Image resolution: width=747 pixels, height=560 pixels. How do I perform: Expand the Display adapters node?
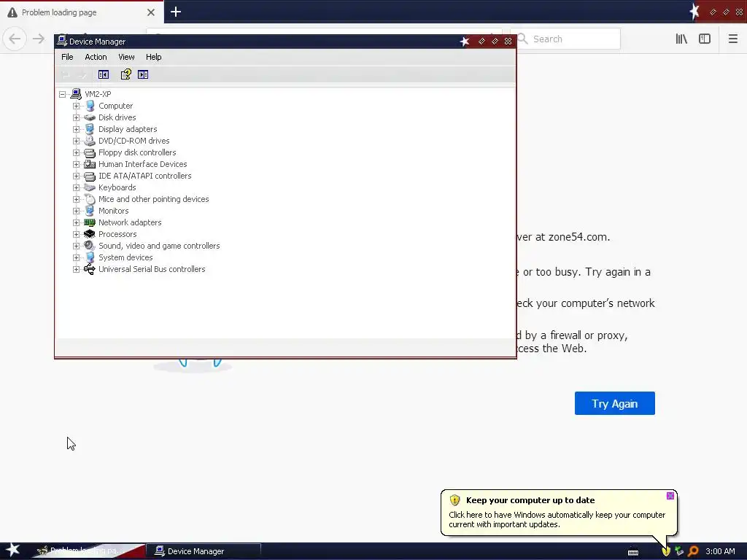76,129
